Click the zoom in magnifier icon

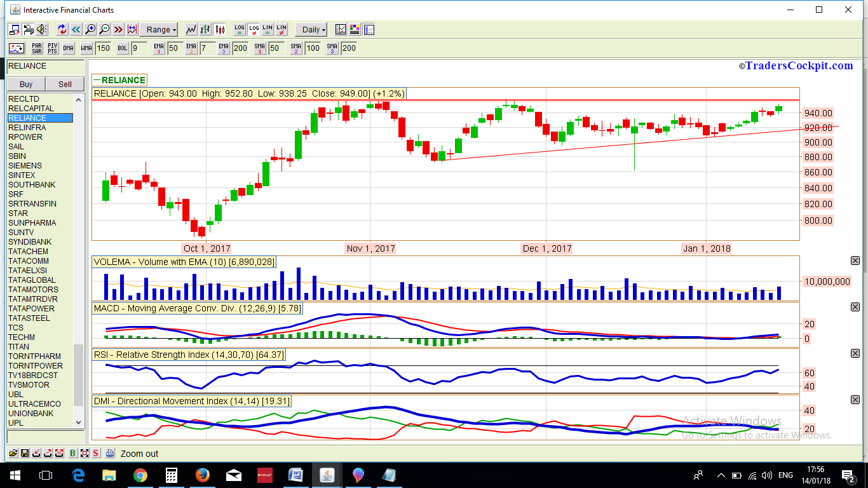90,29
